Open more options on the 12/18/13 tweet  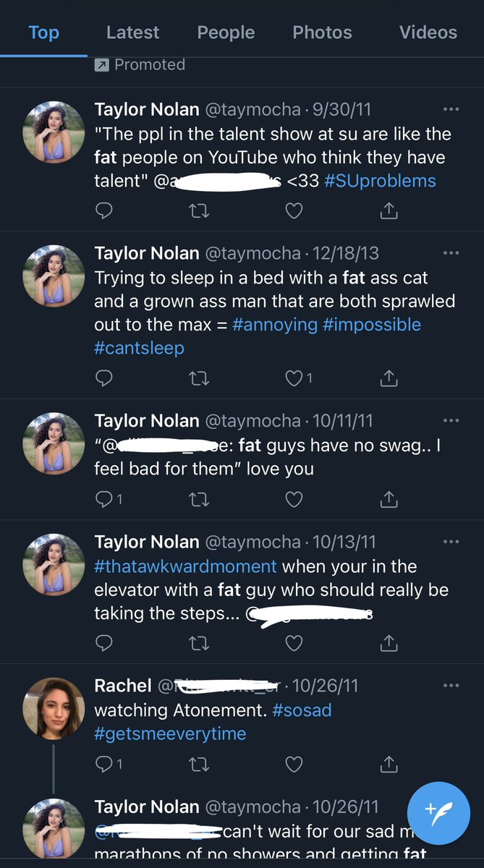[451, 253]
